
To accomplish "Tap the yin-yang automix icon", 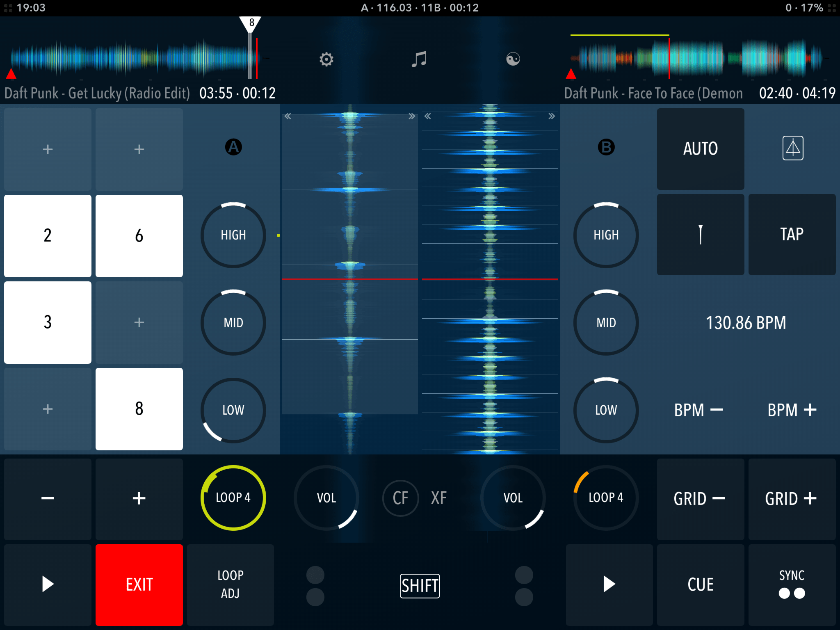I will click(514, 59).
